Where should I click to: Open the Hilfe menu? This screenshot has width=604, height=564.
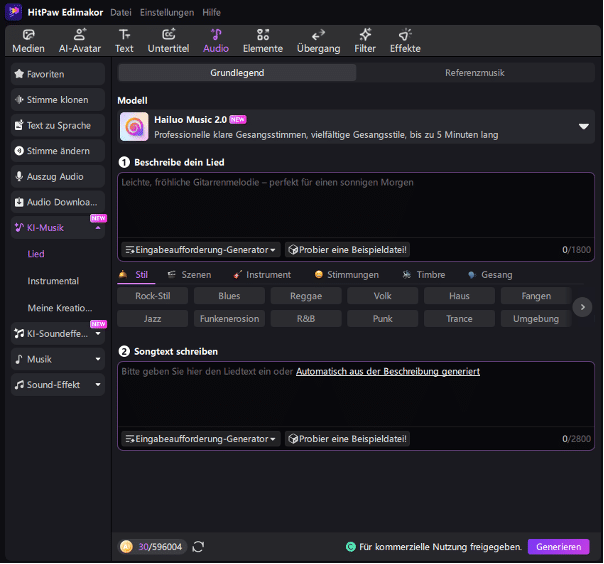211,12
